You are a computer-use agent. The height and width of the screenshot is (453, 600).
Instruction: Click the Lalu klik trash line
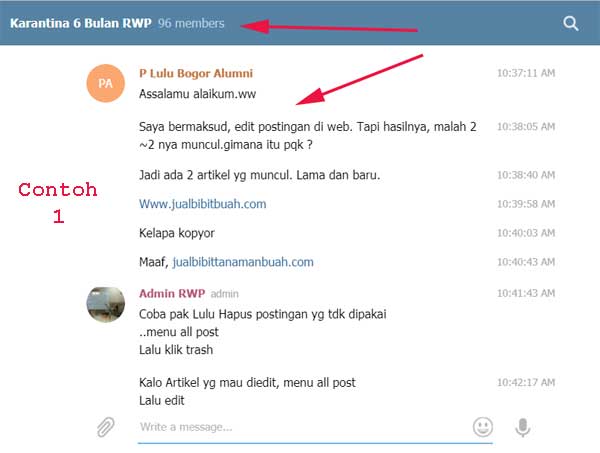pyautogui.click(x=176, y=350)
